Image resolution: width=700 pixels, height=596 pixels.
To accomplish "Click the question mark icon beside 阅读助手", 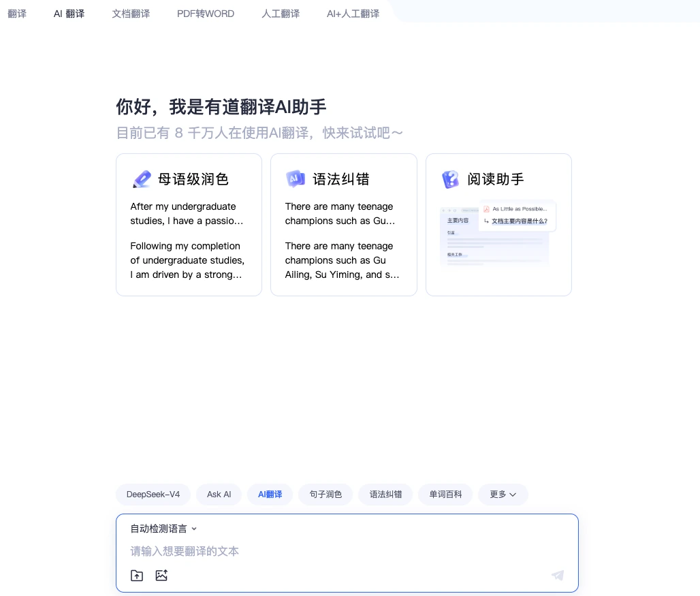I will pos(451,179).
